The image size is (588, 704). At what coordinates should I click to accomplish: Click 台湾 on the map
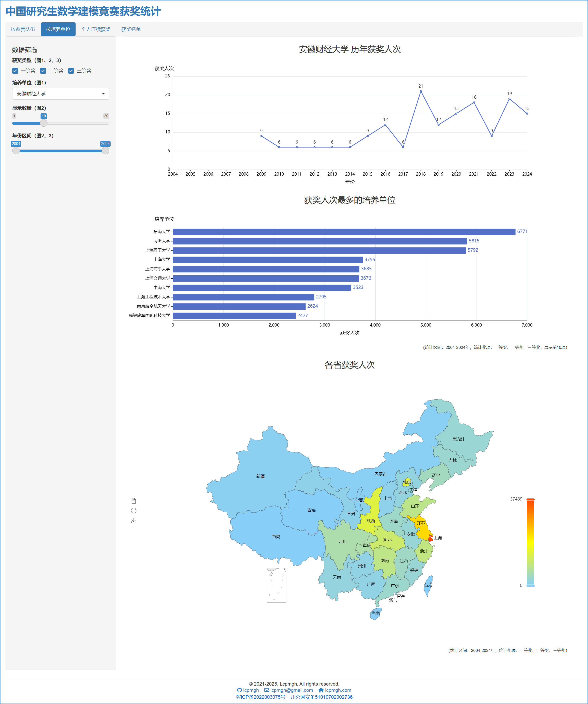pyautogui.click(x=428, y=585)
